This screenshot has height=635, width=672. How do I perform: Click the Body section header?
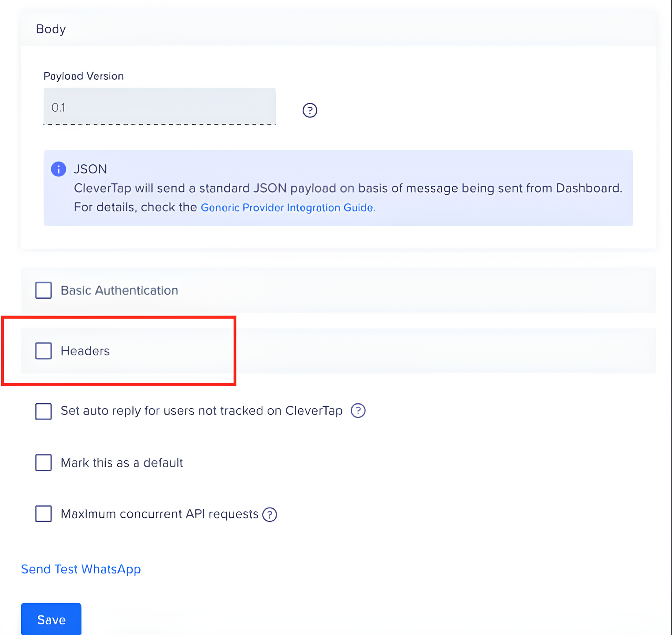(x=51, y=29)
